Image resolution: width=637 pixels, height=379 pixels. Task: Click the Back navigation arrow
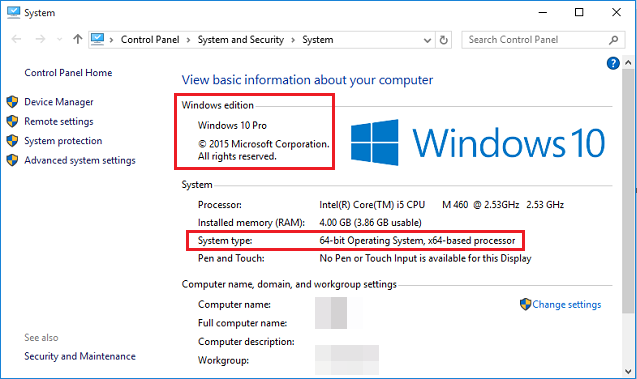click(x=16, y=39)
